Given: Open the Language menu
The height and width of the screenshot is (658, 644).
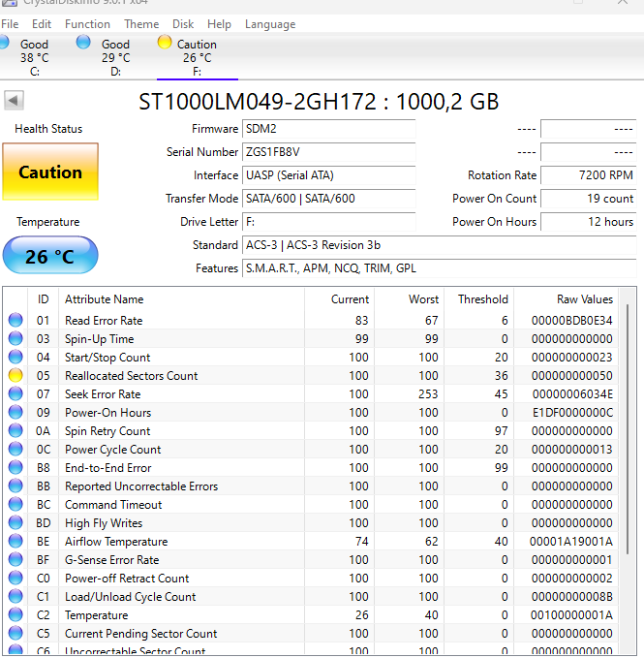Looking at the screenshot, I should 270,24.
